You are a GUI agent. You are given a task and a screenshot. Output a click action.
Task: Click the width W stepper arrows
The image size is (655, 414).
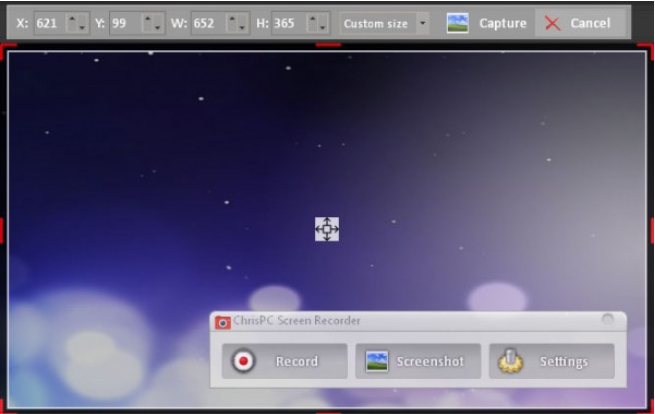point(236,23)
